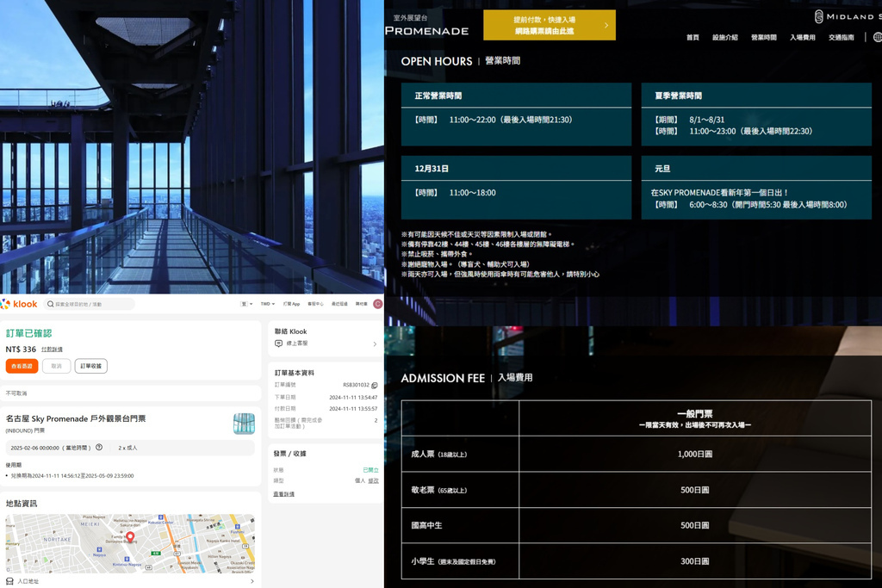This screenshot has height=588, width=882.
Task: Click the 不可取消 notice text
Action: click(x=16, y=393)
